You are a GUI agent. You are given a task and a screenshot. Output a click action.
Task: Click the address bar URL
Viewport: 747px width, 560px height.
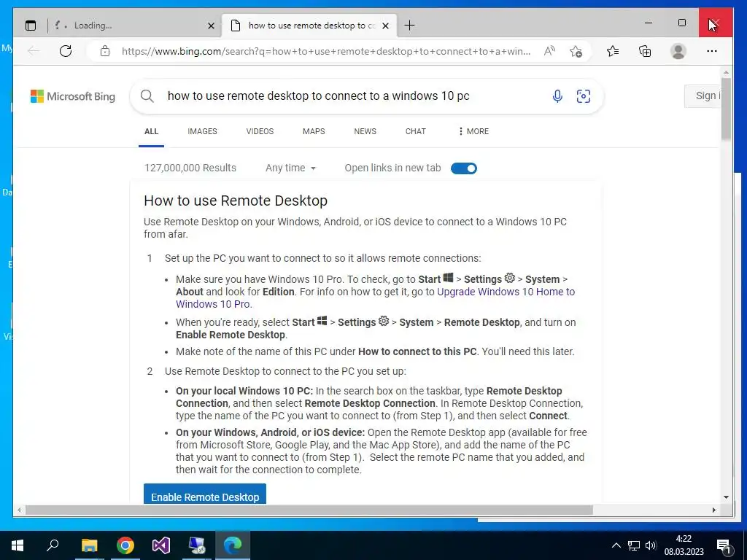point(326,51)
